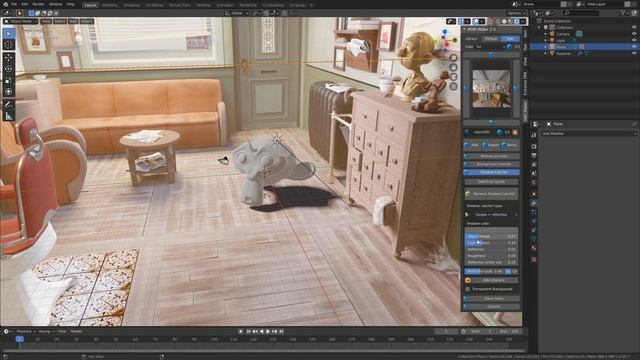Open the Texture properties tab checker icon
Screen dimensions: 640x360
pos(534,259)
